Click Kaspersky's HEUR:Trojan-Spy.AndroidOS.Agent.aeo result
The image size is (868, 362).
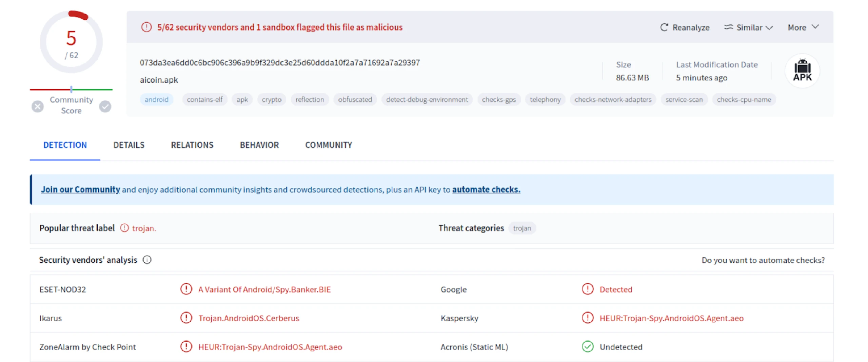(671, 318)
